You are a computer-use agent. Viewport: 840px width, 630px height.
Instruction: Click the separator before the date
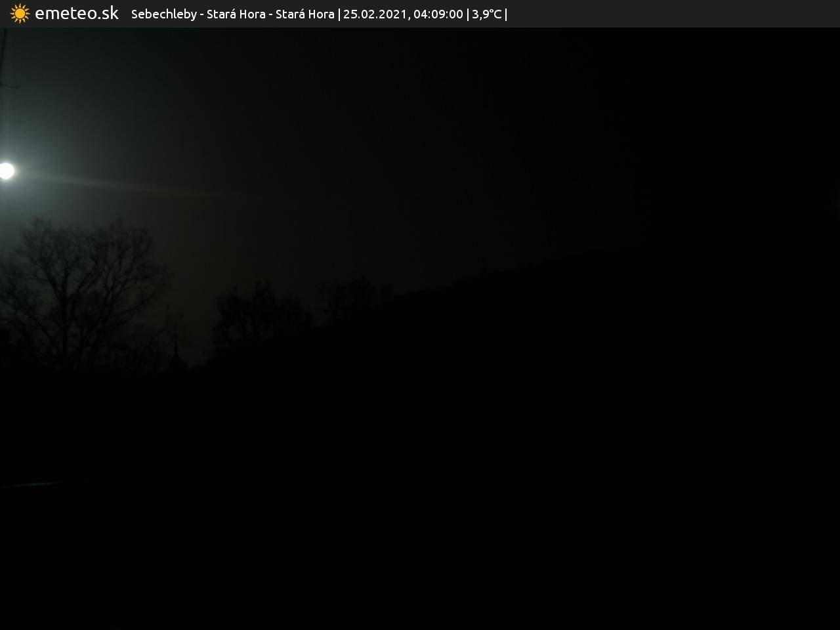coord(339,14)
